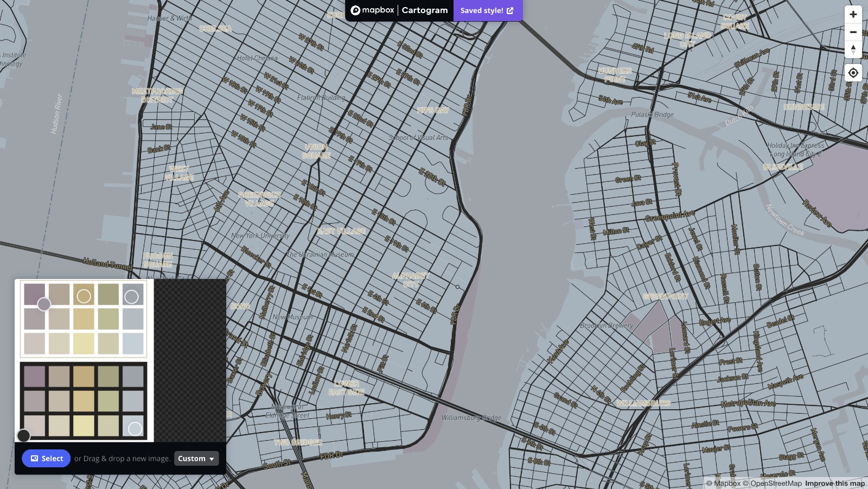
Task: Click the geolocate target icon
Action: pyautogui.click(x=853, y=73)
